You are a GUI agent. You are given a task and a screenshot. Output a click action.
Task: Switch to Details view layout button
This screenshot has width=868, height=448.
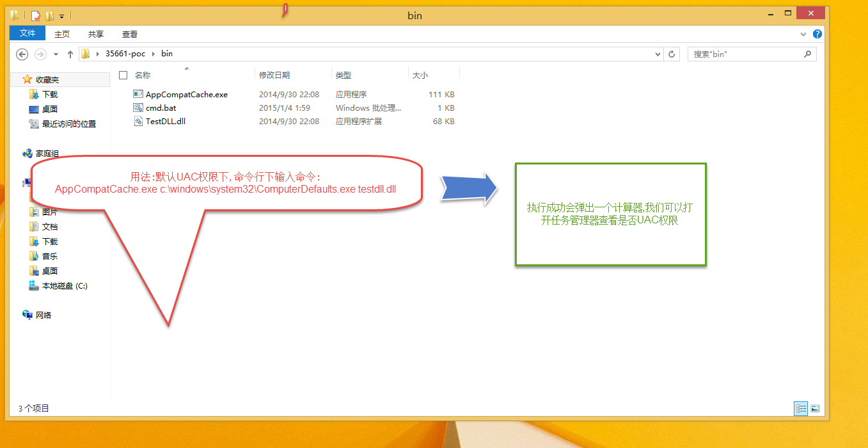[x=801, y=408]
